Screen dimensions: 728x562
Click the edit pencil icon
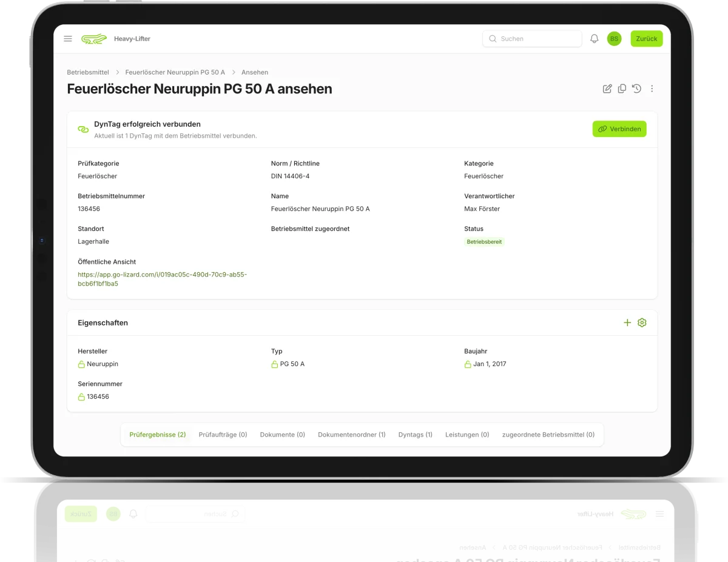point(607,89)
